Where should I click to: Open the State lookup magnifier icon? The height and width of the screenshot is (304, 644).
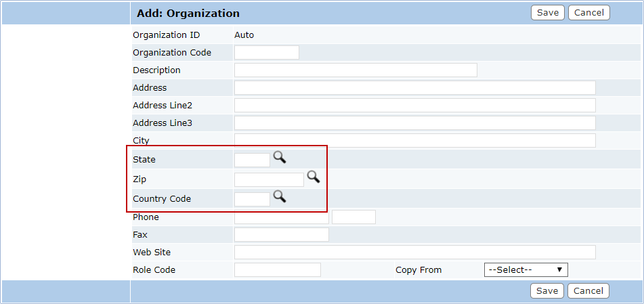pos(280,157)
